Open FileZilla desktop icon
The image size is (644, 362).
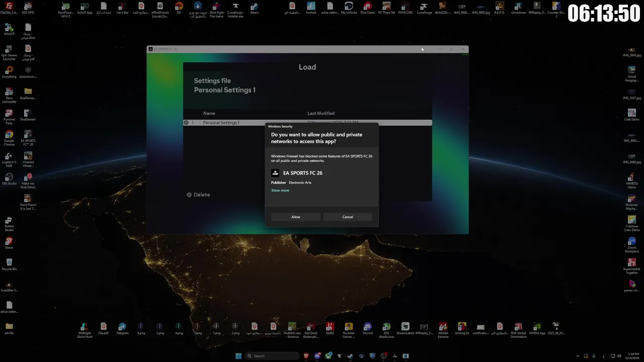9,8
